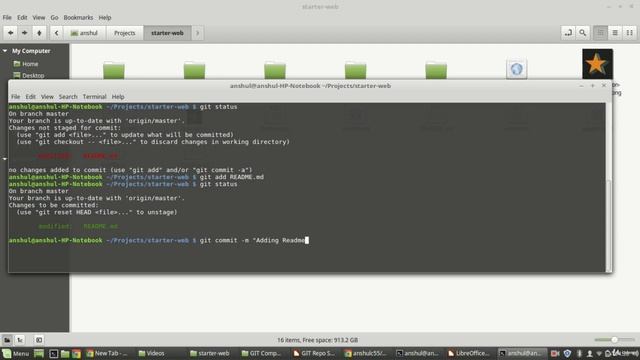Switch to the LibreOffice taskbar window
The width and height of the screenshot is (640, 360).
[469, 353]
